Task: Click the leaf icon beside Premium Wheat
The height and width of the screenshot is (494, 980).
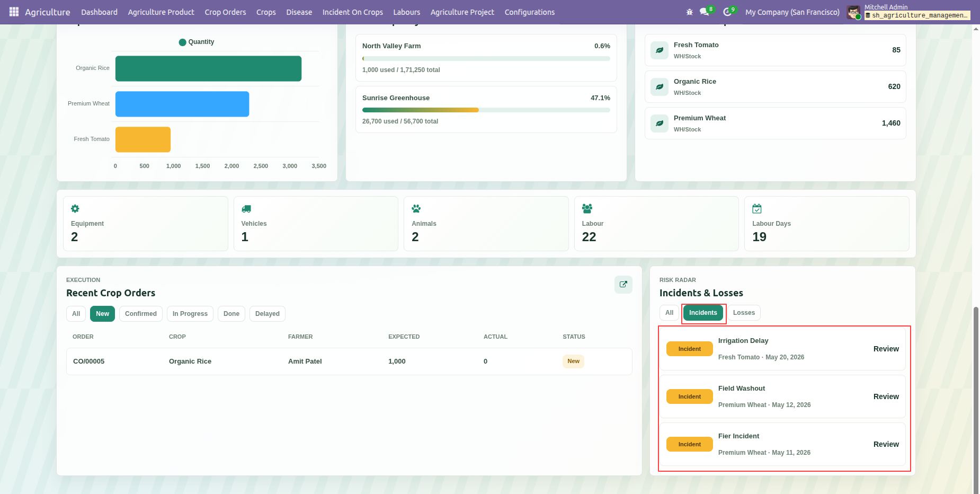Action: tap(660, 124)
